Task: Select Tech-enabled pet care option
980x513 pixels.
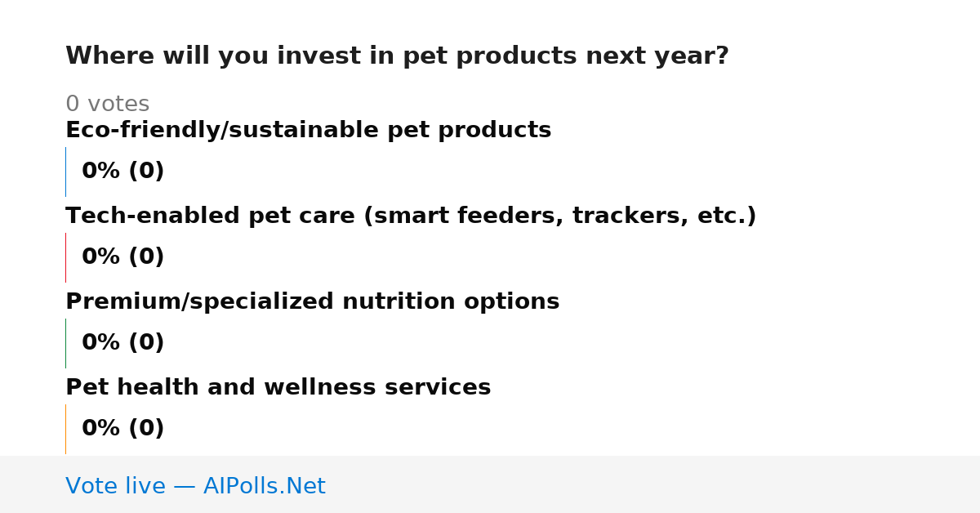Action: click(x=411, y=216)
